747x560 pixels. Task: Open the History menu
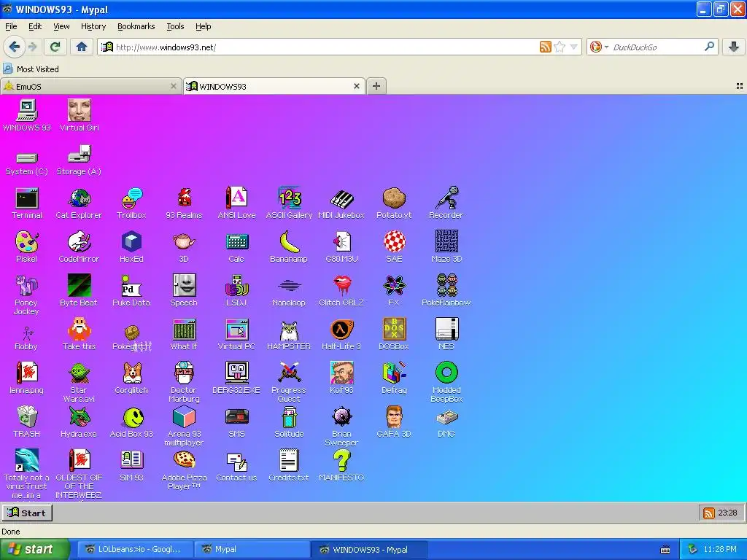click(x=93, y=26)
